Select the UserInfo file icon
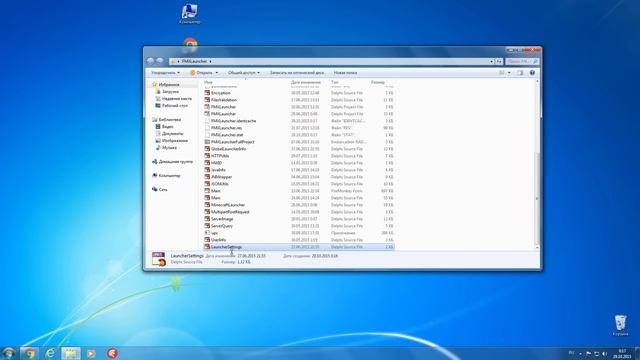 tap(207, 240)
